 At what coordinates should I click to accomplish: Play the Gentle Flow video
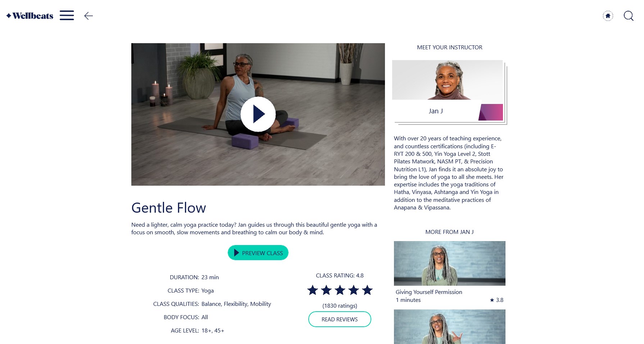tap(258, 114)
